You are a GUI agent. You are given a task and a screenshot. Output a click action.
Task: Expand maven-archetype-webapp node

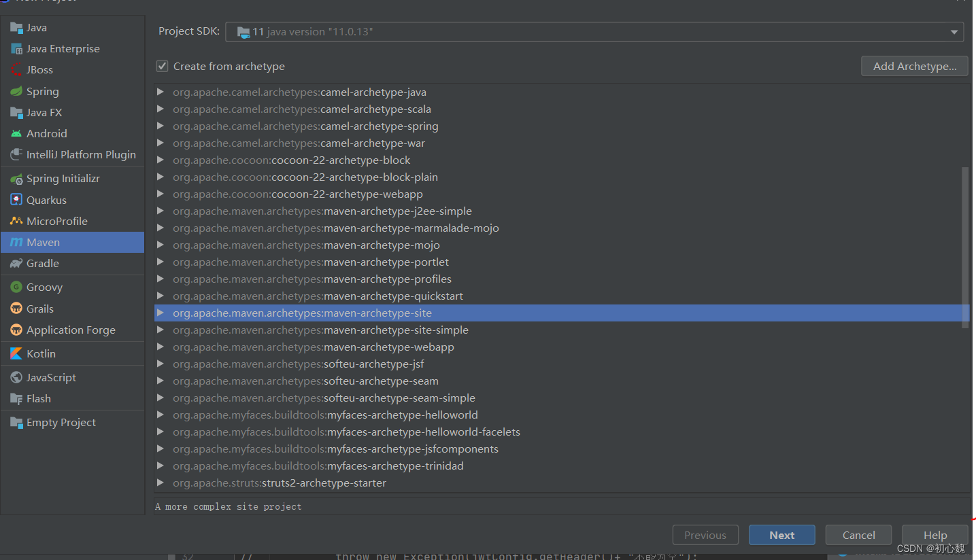(161, 347)
